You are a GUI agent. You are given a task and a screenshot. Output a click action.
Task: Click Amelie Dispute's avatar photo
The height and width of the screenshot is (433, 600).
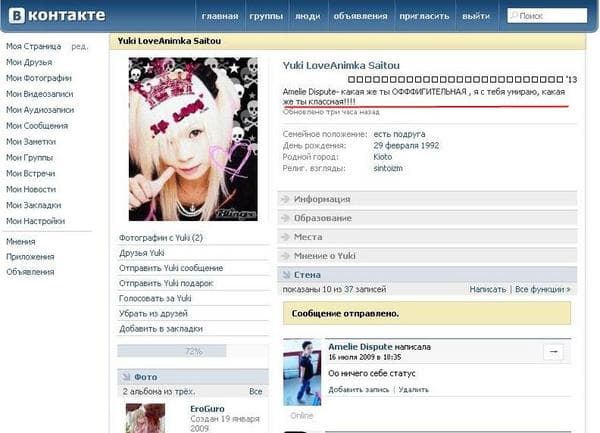[302, 373]
